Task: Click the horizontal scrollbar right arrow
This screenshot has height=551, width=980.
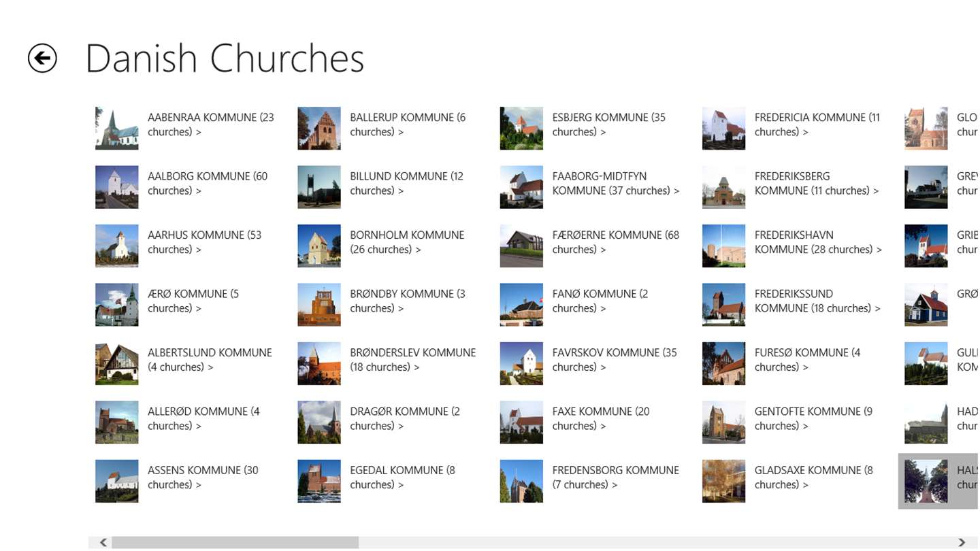Action: point(962,542)
